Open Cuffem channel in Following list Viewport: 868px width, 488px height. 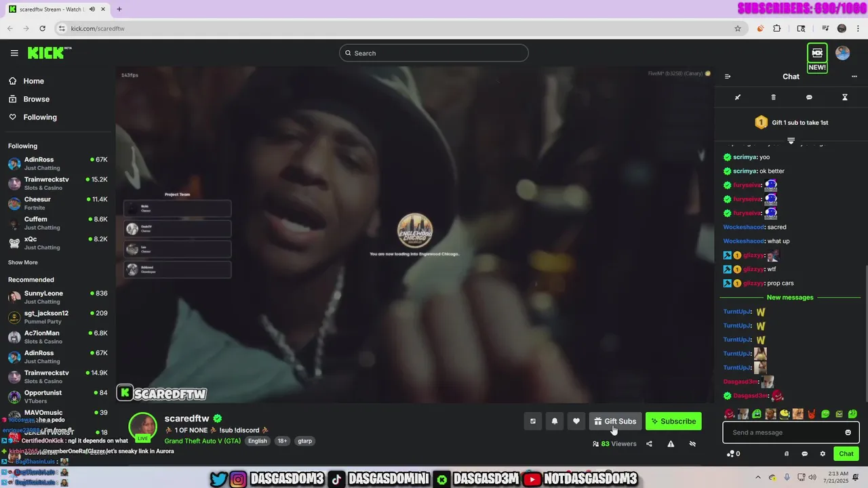[58, 223]
